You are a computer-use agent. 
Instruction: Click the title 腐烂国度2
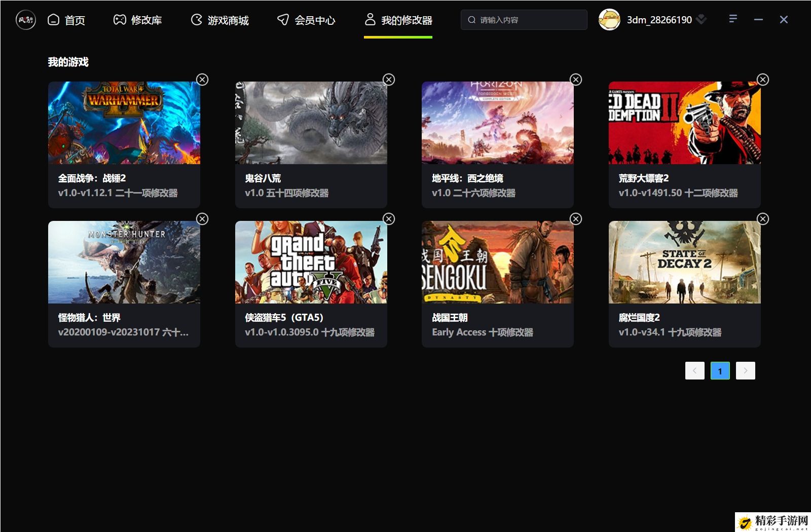pyautogui.click(x=639, y=318)
